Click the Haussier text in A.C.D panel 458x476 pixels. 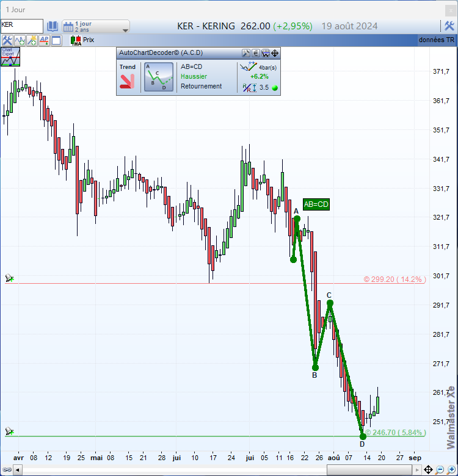(x=194, y=76)
